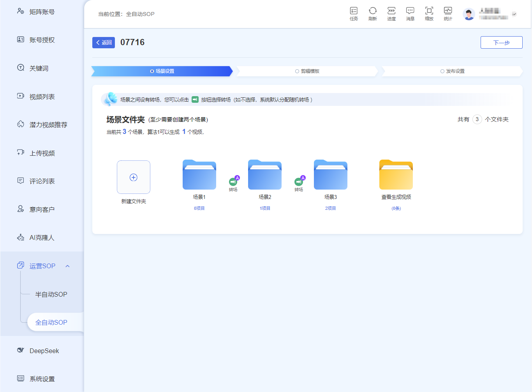Open 系统设置 in the sidebar

42,379
